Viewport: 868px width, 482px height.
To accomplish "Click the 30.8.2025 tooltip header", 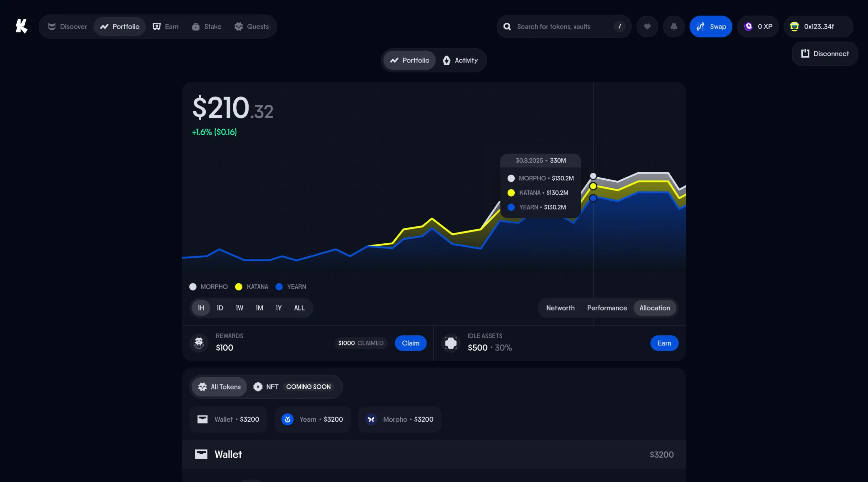I will coord(540,160).
